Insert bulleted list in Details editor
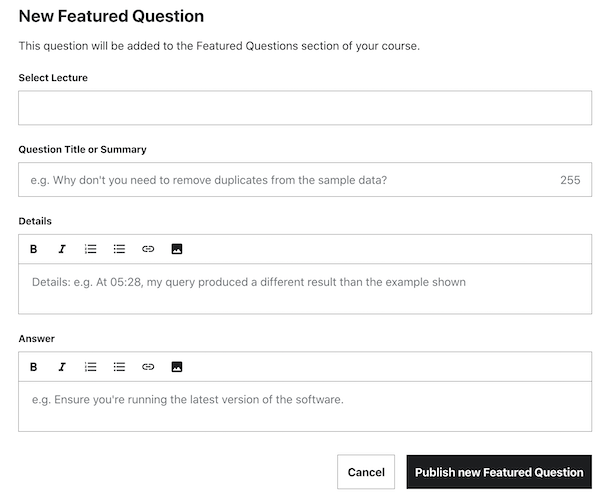The image size is (600, 495). (119, 249)
